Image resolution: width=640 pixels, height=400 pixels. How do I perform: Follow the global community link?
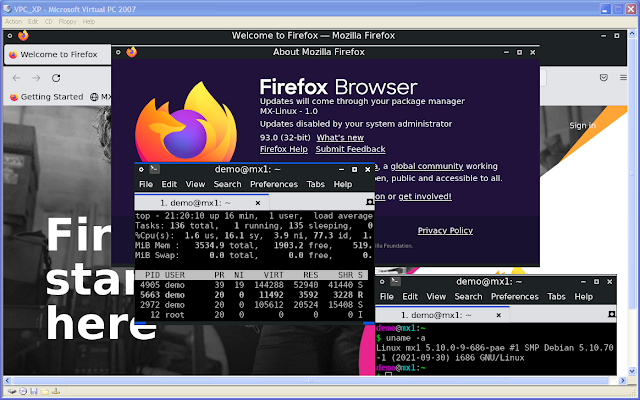click(x=427, y=166)
